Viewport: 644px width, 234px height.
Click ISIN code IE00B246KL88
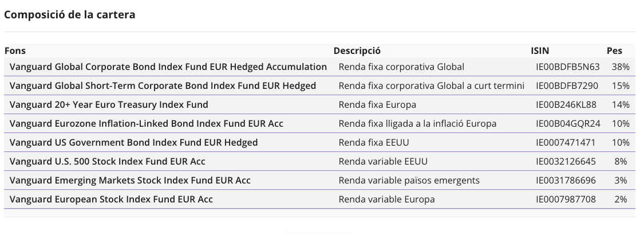tap(566, 104)
